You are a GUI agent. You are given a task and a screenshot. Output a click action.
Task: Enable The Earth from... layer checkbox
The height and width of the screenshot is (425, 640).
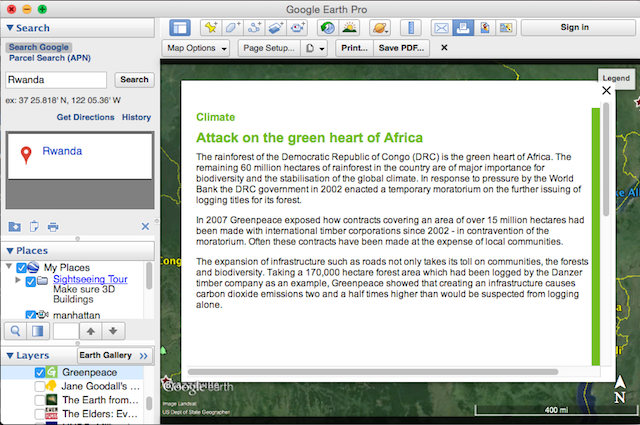click(x=40, y=400)
